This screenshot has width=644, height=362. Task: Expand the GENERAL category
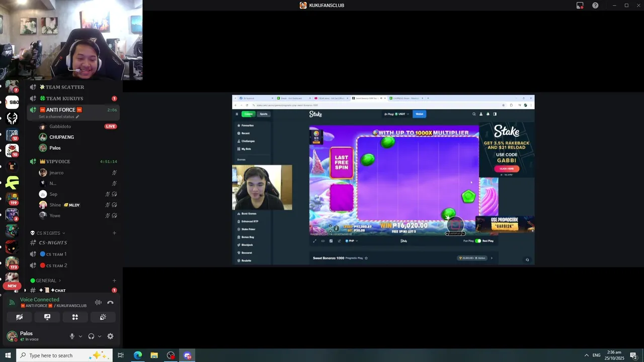[x=46, y=281]
